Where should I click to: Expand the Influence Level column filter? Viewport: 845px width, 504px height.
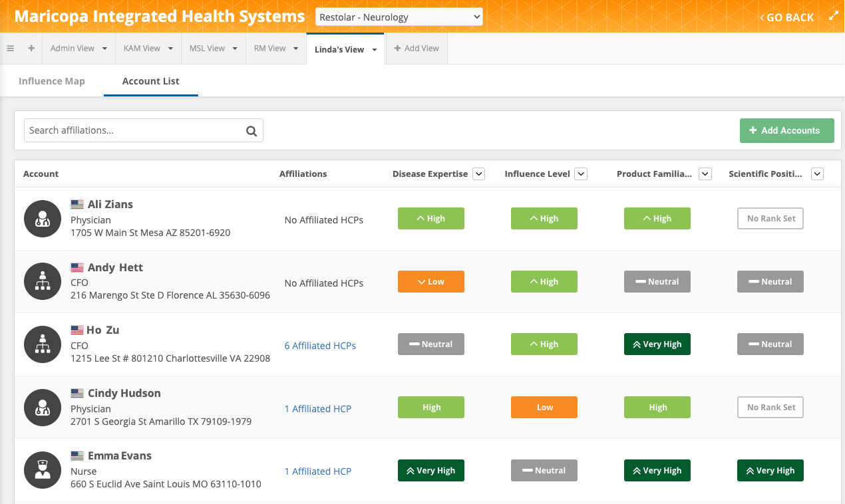(581, 174)
